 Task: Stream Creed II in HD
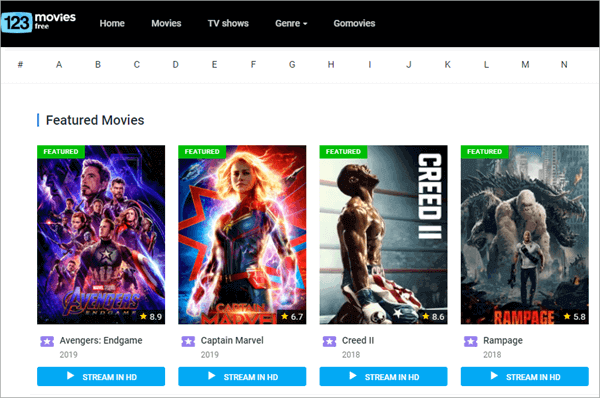383,377
